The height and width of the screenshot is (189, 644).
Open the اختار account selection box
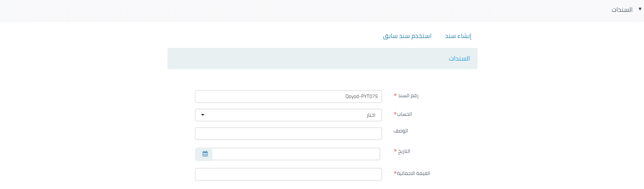(288, 115)
